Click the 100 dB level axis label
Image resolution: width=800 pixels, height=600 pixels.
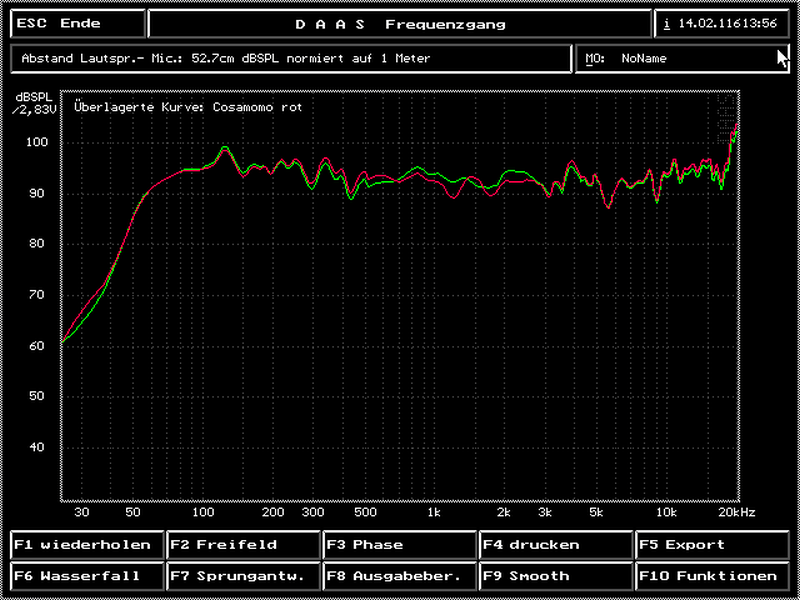pyautogui.click(x=38, y=143)
